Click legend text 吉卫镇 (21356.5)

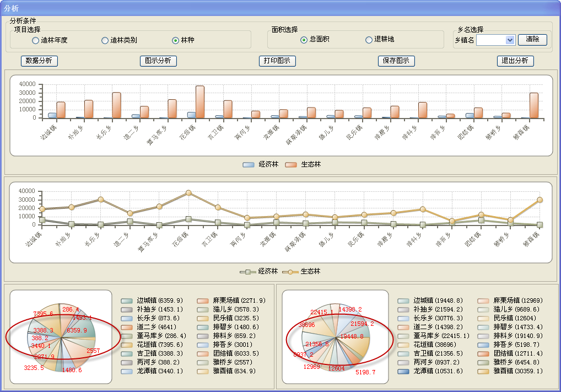pos(438,353)
